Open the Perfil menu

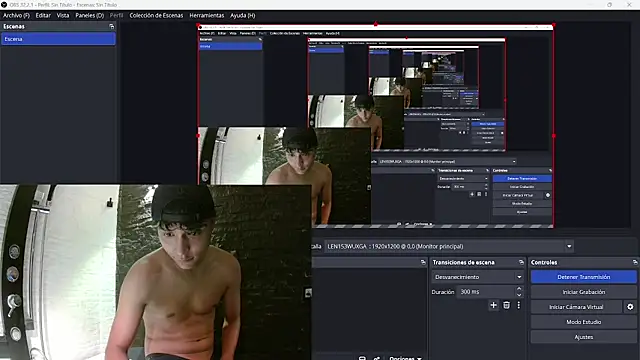[116, 16]
